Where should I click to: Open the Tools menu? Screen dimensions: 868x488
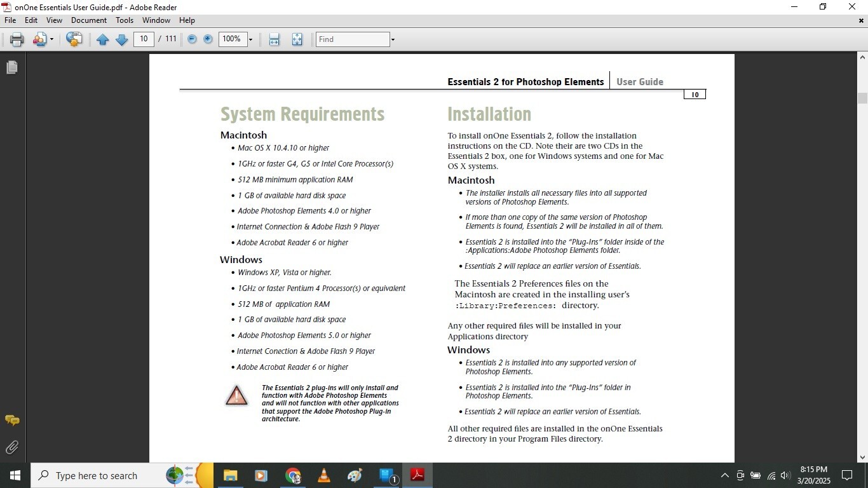click(x=125, y=20)
